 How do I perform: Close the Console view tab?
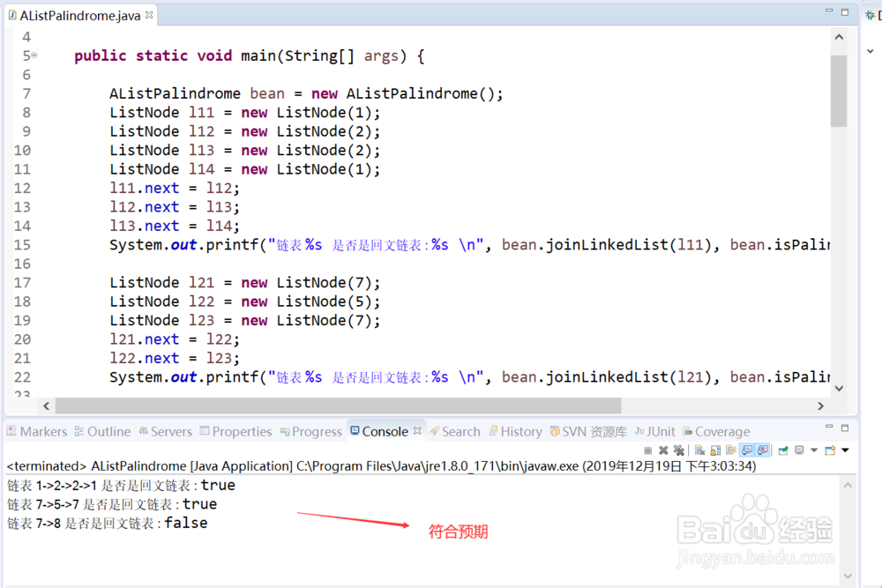point(417,430)
